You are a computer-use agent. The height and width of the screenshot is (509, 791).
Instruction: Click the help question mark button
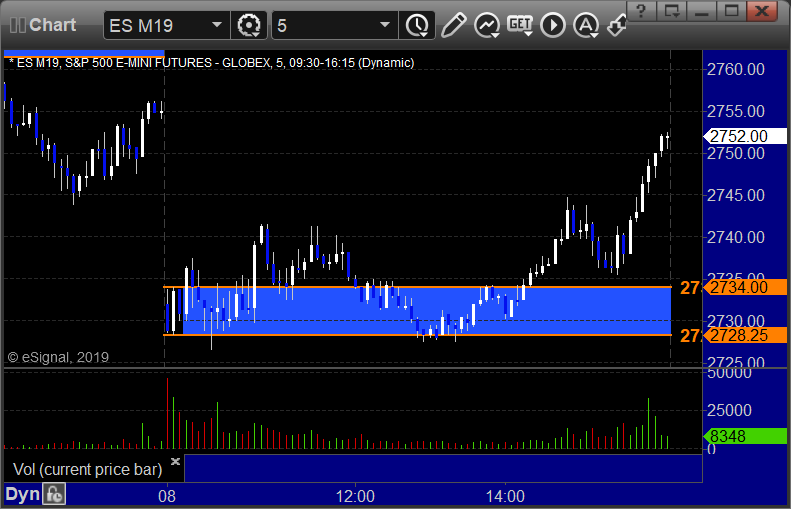click(641, 11)
